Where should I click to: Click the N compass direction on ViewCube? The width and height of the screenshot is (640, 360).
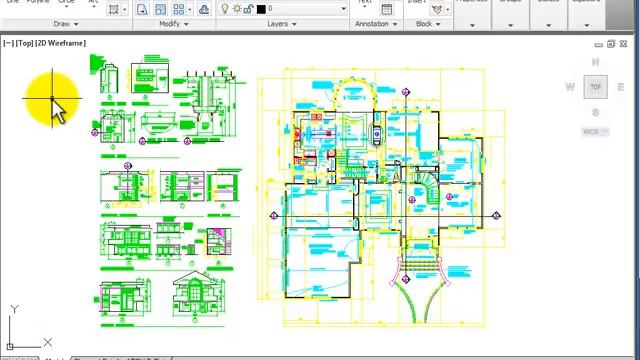tap(596, 62)
